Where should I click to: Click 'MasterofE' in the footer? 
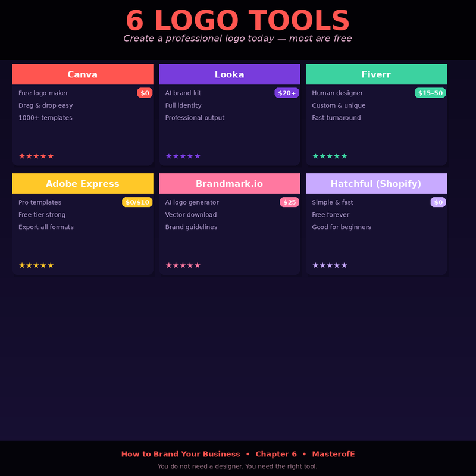pos(333,454)
